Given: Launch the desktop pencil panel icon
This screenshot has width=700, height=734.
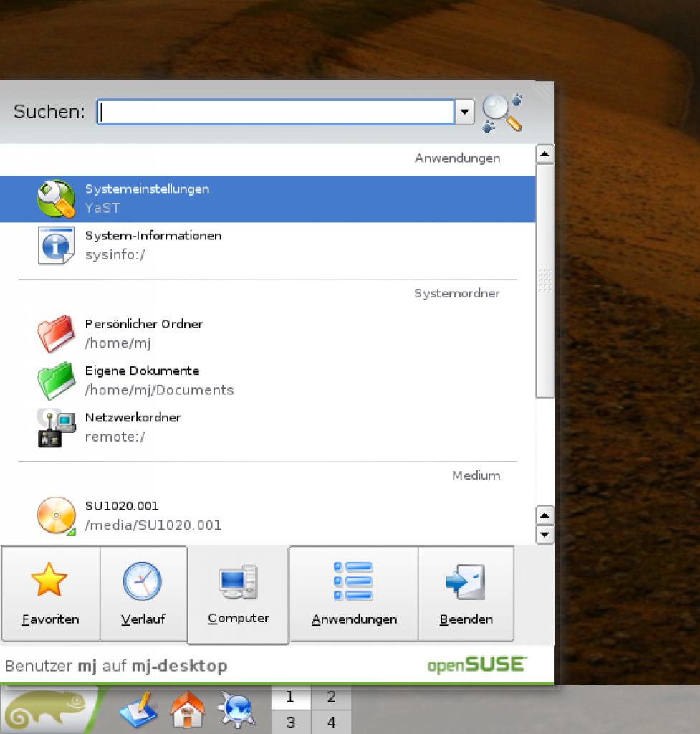Looking at the screenshot, I should pos(138,710).
